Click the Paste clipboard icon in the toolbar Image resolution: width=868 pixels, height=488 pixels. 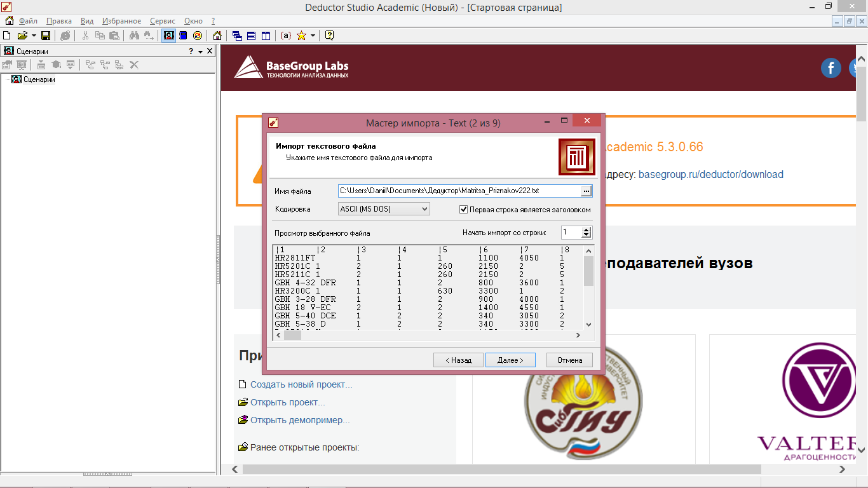click(x=114, y=36)
